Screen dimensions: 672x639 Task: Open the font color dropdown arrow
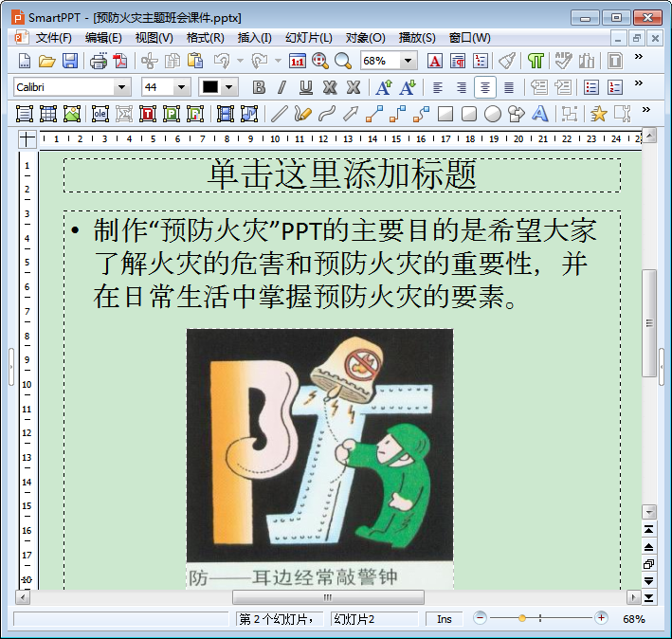point(228,87)
